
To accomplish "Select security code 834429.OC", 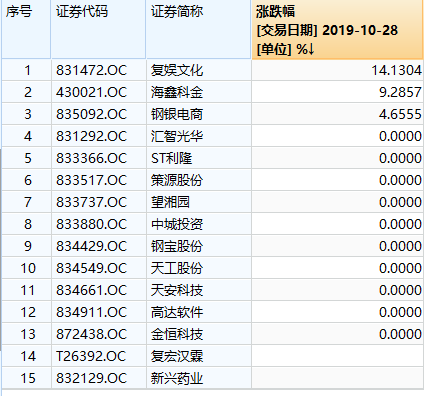I will [x=92, y=246].
